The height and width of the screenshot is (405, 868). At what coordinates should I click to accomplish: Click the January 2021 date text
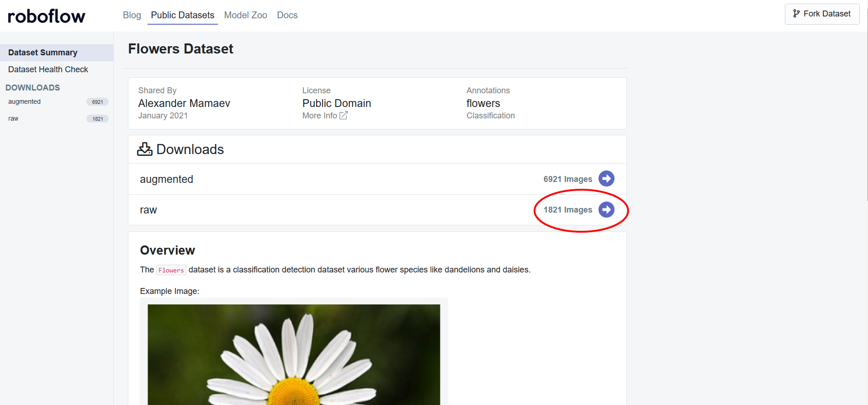coord(163,116)
